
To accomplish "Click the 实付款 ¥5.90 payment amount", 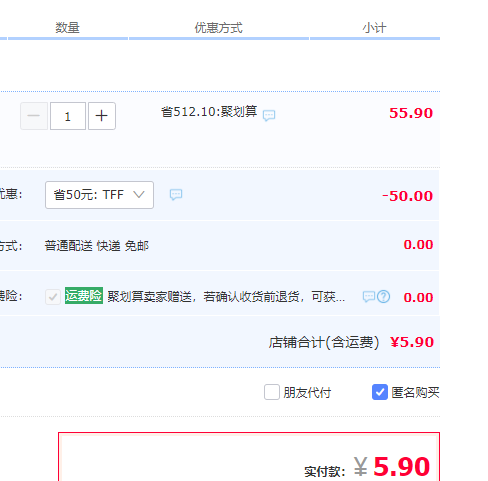I will coord(392,466).
